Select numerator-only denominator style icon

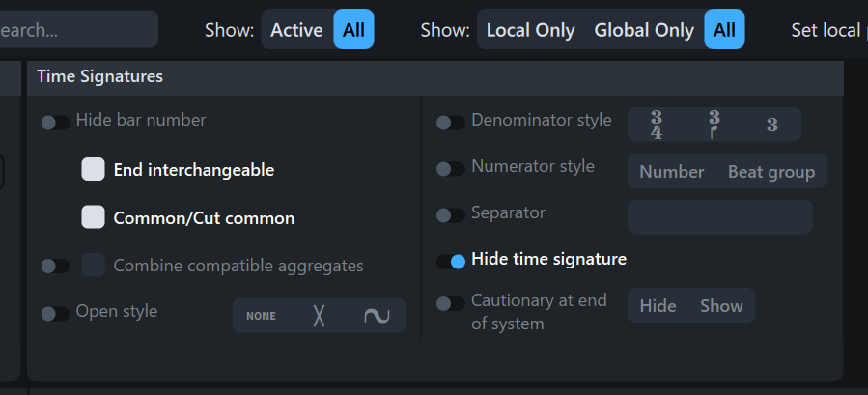pos(772,125)
